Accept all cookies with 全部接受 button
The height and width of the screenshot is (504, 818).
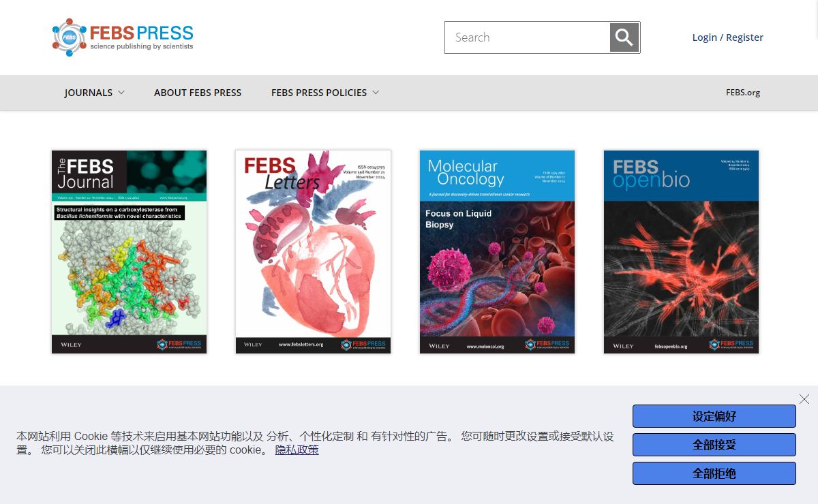[x=714, y=445]
